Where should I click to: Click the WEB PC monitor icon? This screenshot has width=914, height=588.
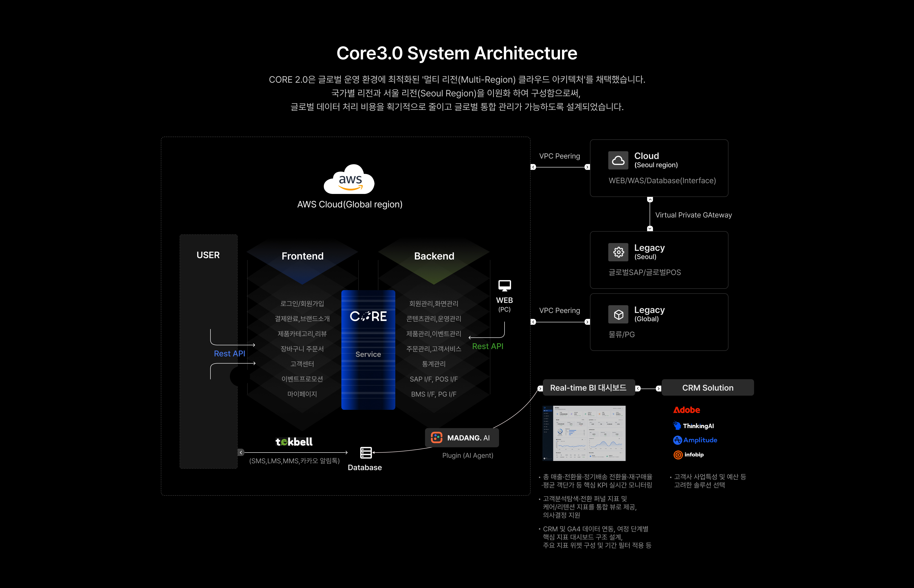(504, 285)
